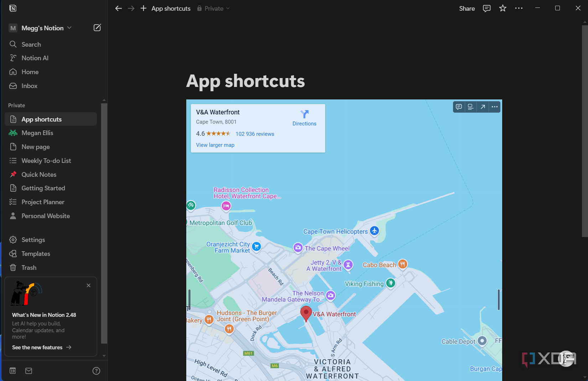The width and height of the screenshot is (588, 381).
Task: Click See the new features link
Action: [x=42, y=347]
